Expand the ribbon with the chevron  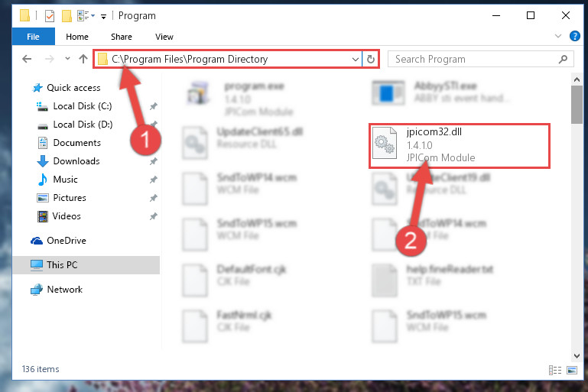click(558, 37)
